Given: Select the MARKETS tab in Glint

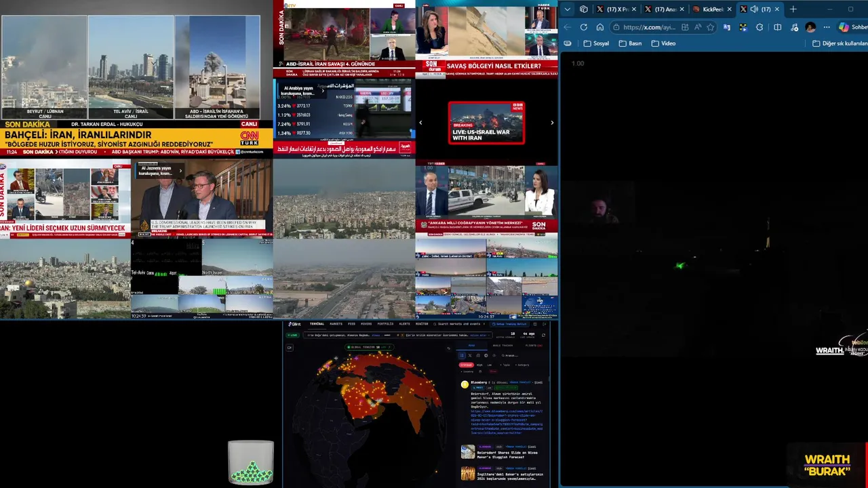Looking at the screenshot, I should click(336, 324).
